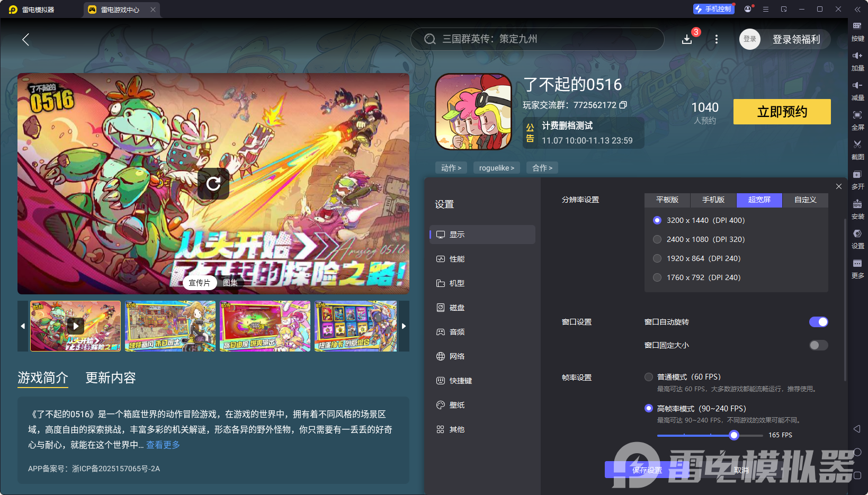Click the 165 FPS slider handle
The width and height of the screenshot is (868, 495).
[734, 435]
